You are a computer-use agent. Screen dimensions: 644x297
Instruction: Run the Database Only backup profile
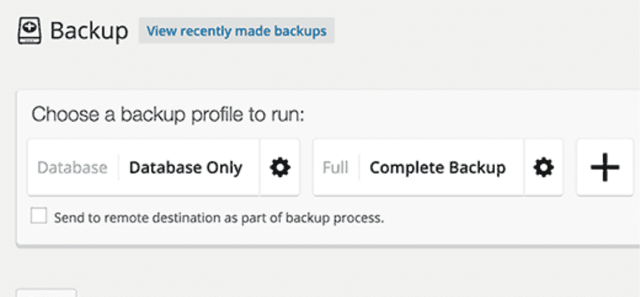[x=143, y=167]
